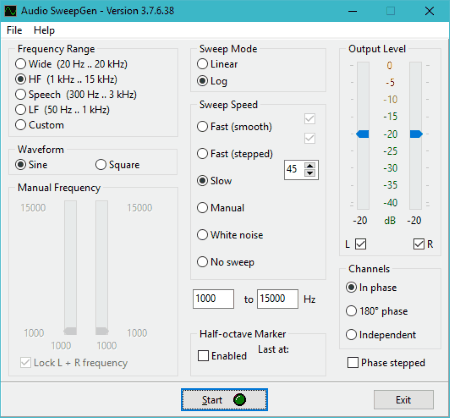Select Wide (20 Hz .. 20 kHz) range
This screenshot has width=450, height=418.
point(71,64)
